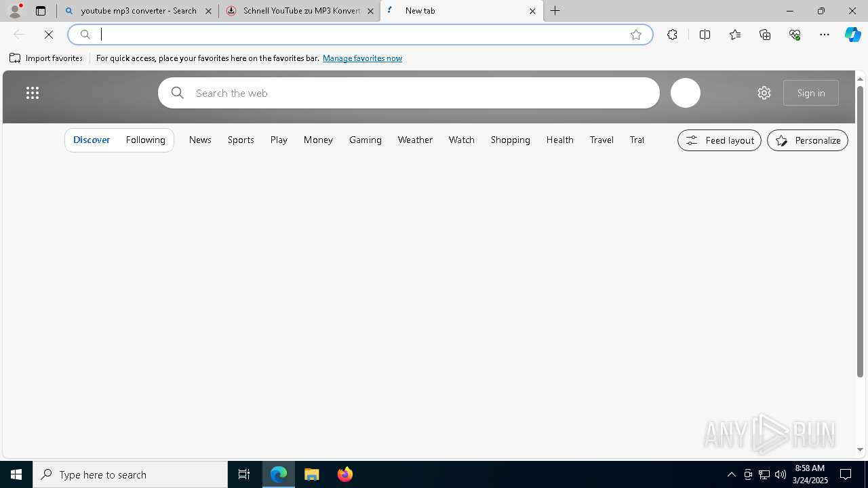Select the Discover feed tab
Viewport: 868px width, 488px height.
pyautogui.click(x=92, y=140)
